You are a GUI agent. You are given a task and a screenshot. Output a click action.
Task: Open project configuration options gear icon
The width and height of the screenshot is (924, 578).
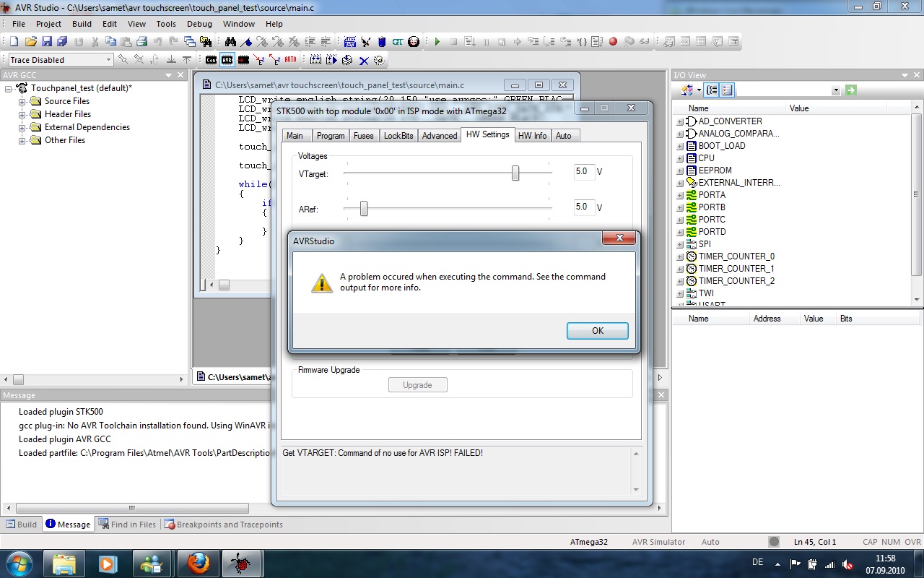pos(379,59)
